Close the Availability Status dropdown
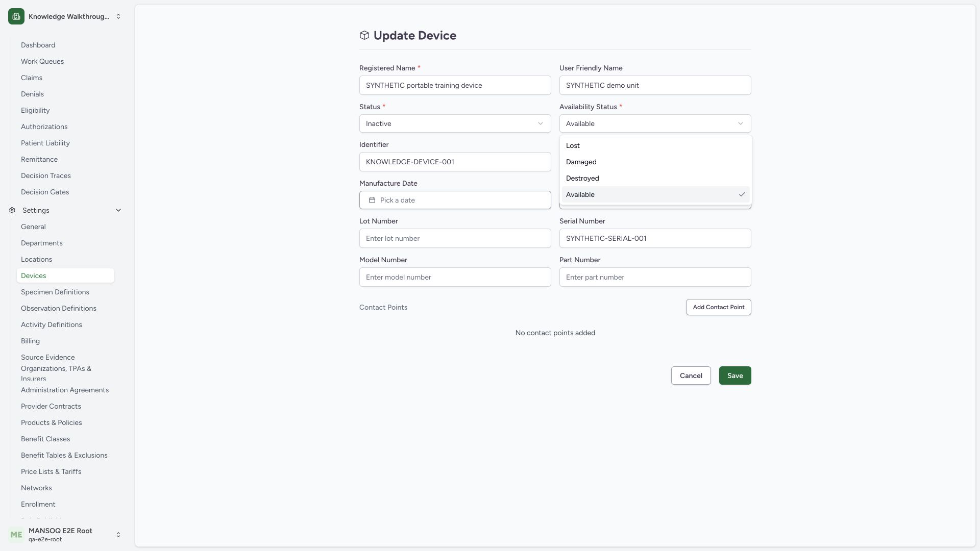 (655, 123)
